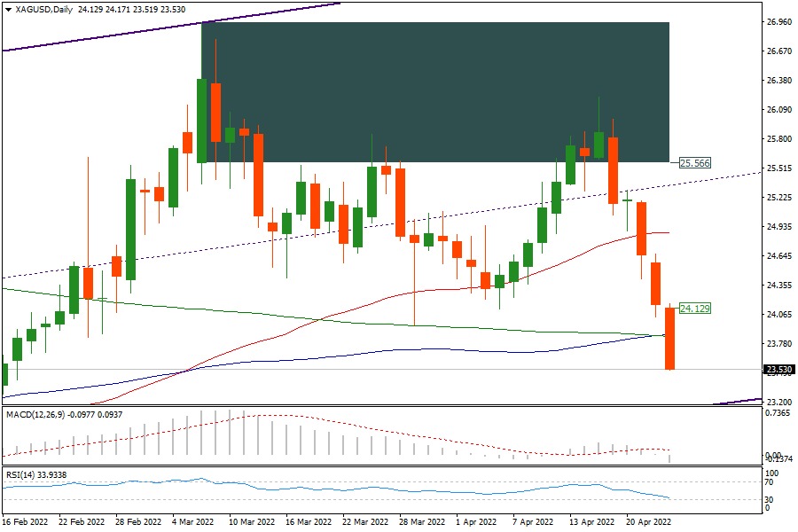This screenshot has height=532, width=798.
Task: Click the 25.566 price level tag
Action: tap(694, 163)
